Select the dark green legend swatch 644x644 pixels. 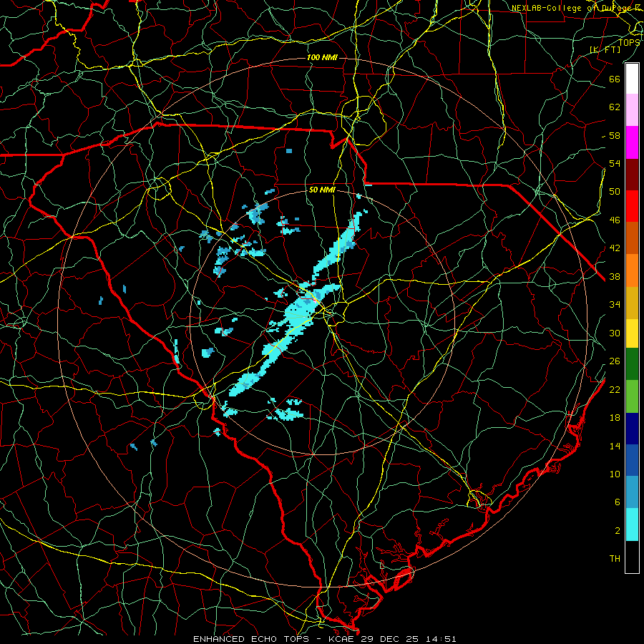point(632,364)
